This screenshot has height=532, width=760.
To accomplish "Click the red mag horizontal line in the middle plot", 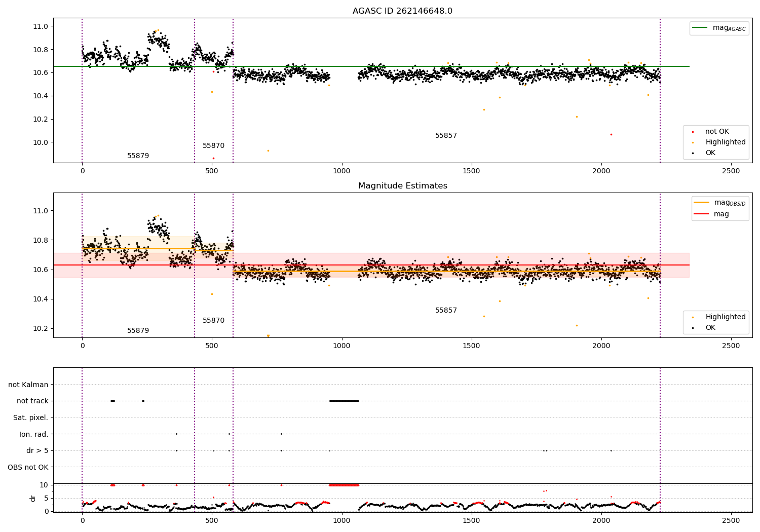I will coord(371,265).
